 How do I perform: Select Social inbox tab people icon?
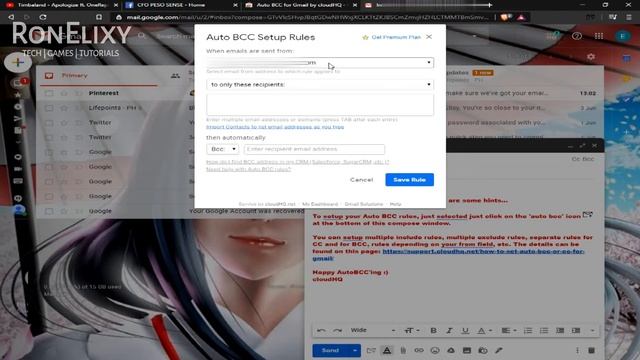point(175,76)
